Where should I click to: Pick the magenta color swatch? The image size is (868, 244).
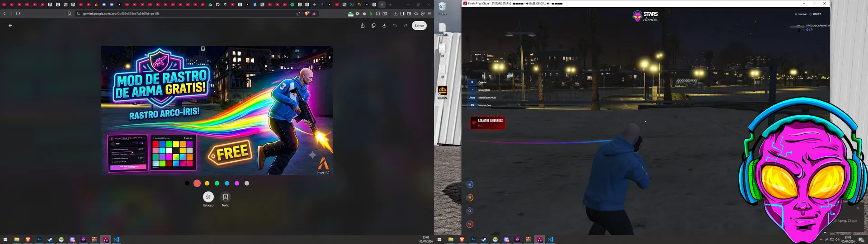[x=237, y=183]
